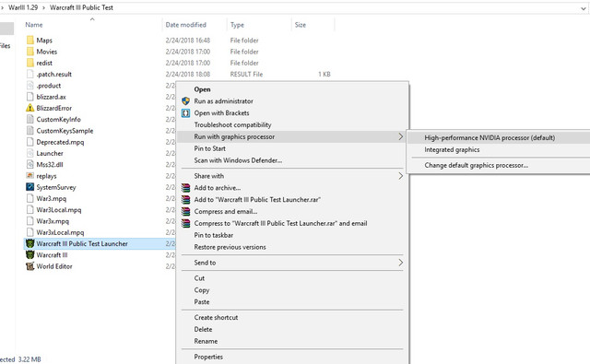This screenshot has height=364, width=590.
Task: Expand Run with graphics processor submenu arrow
Action: tap(401, 137)
